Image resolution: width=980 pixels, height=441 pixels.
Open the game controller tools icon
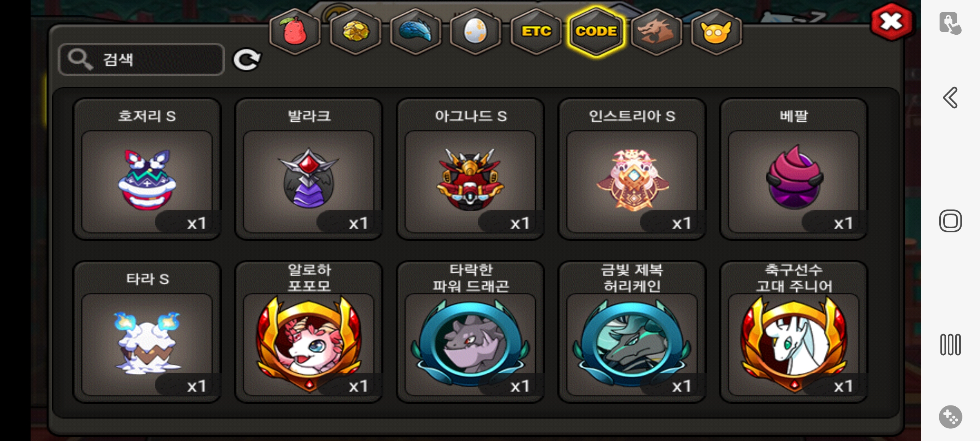click(950, 417)
